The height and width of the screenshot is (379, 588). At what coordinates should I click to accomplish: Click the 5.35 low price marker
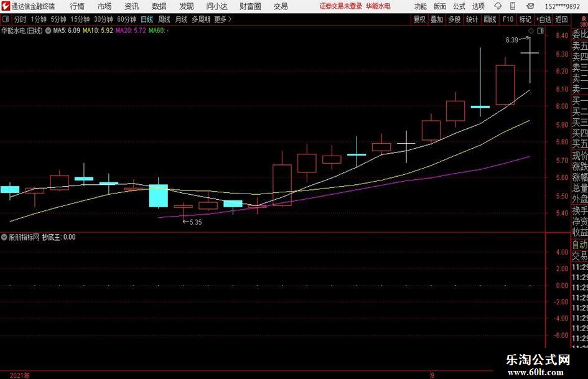click(192, 222)
